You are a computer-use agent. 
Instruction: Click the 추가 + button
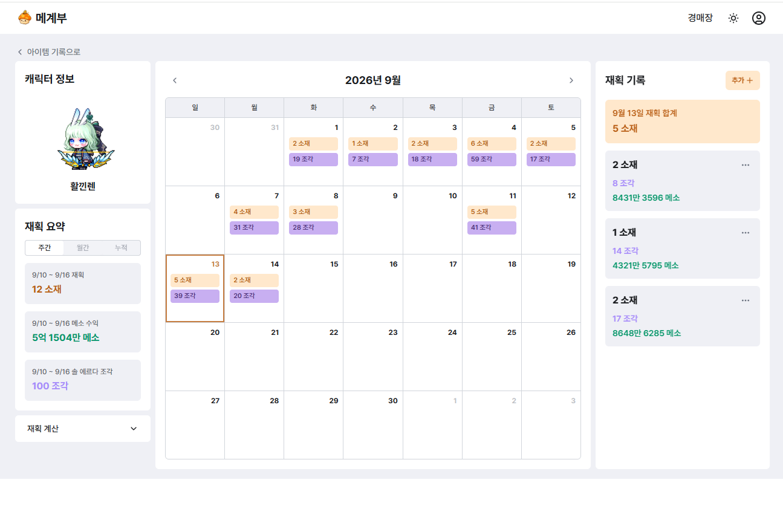pyautogui.click(x=742, y=80)
